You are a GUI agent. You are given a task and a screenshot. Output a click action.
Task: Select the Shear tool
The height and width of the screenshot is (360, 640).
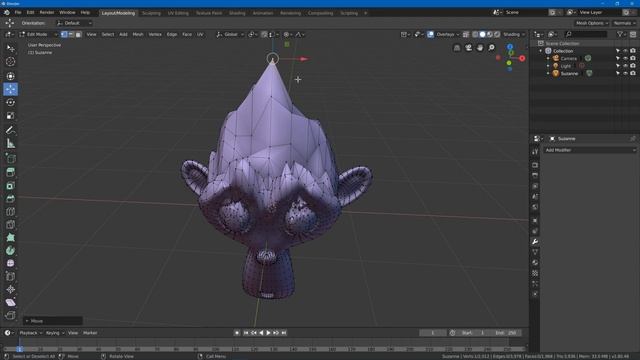11,302
